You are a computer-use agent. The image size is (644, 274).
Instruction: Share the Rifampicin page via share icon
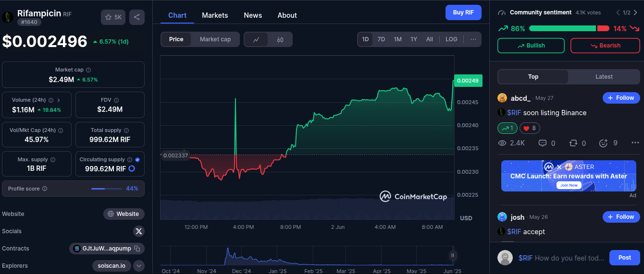(x=137, y=17)
